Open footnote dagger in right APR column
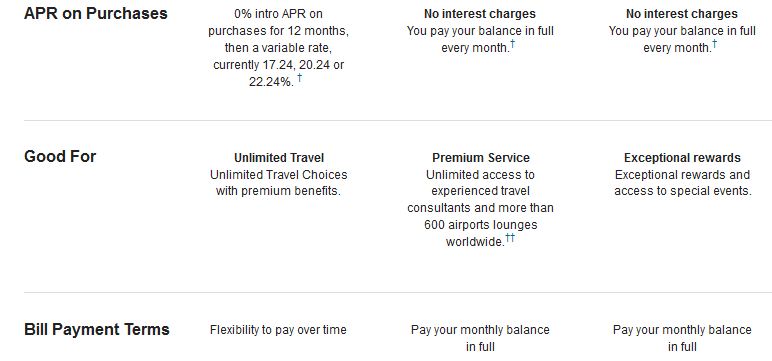772x361 pixels. 714,44
